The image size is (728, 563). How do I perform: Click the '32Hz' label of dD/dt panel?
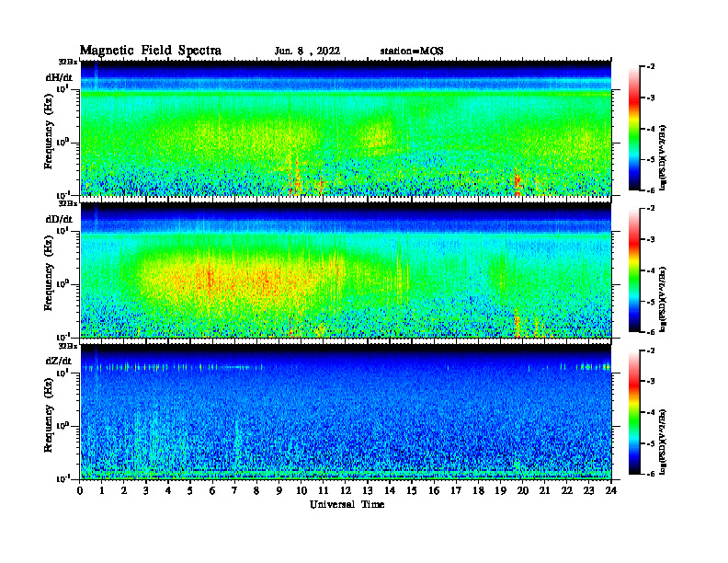[68, 203]
